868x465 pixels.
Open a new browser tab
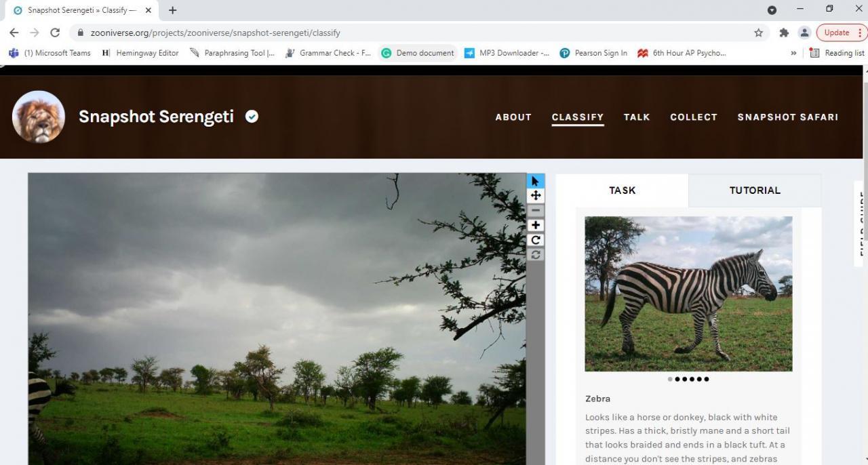point(172,10)
